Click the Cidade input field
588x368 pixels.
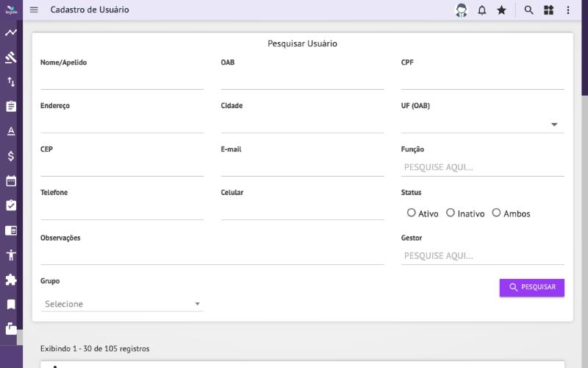click(x=302, y=124)
